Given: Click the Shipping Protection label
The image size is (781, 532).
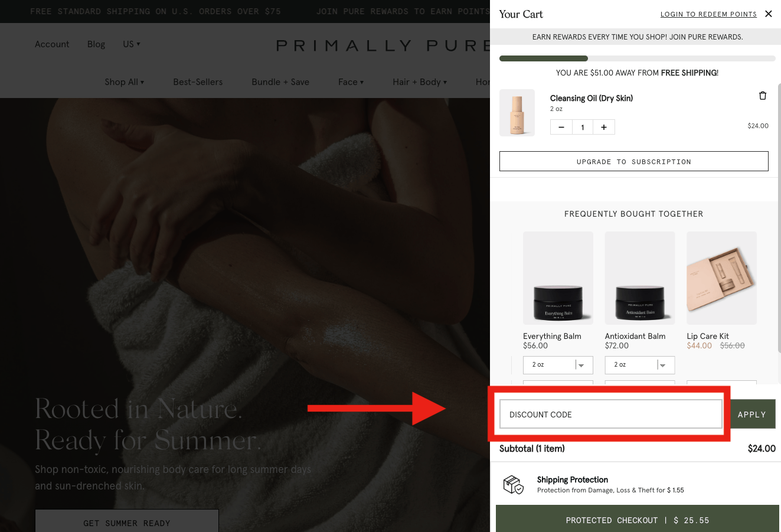Looking at the screenshot, I should (x=572, y=479).
